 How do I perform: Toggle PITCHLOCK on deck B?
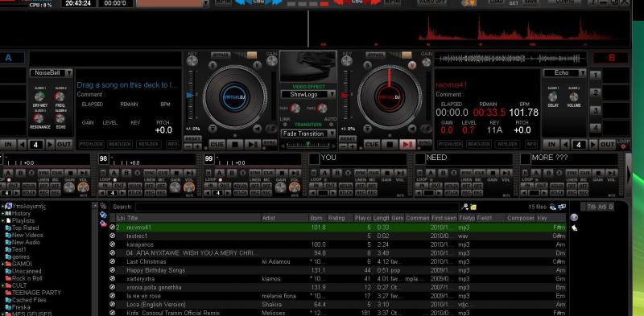[450, 145]
